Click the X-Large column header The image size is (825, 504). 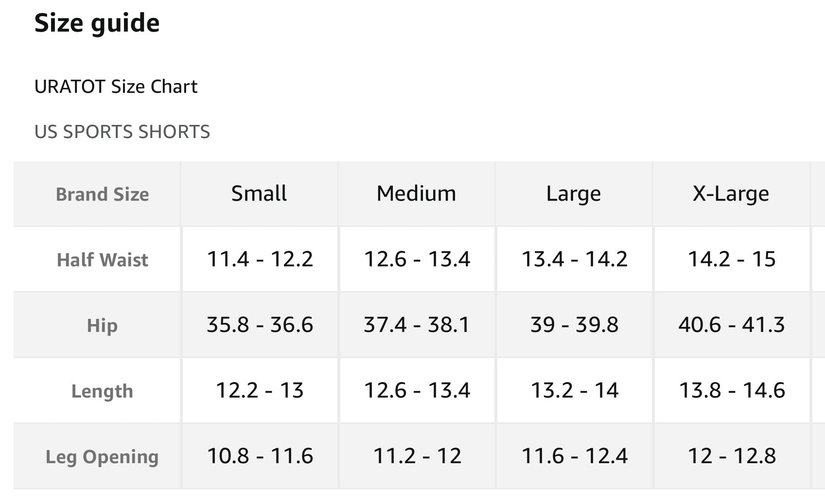point(731,193)
